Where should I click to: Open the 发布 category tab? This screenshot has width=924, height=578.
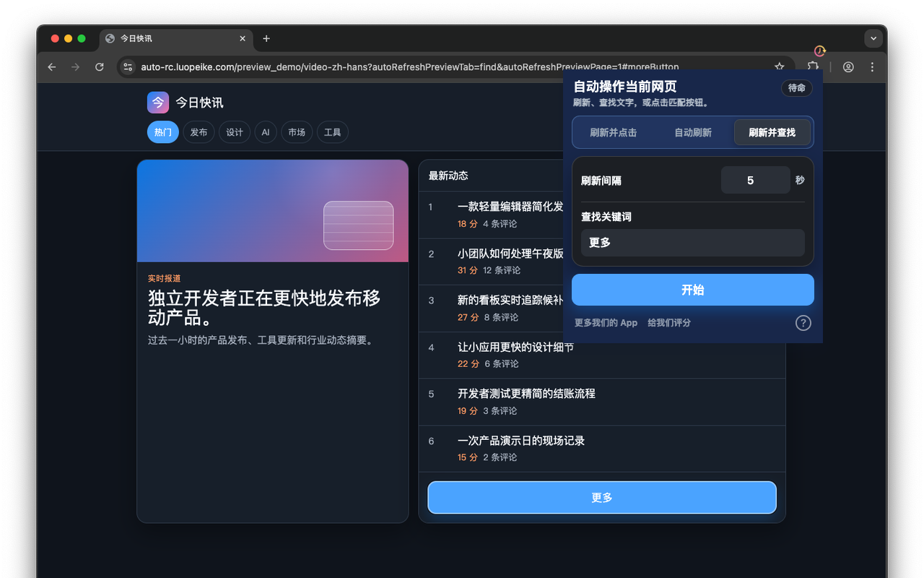(x=199, y=132)
